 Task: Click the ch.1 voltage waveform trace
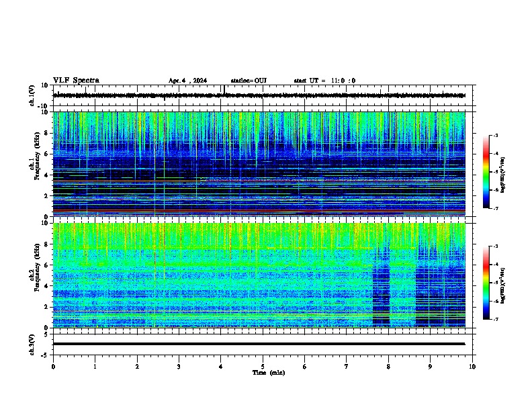(259, 95)
